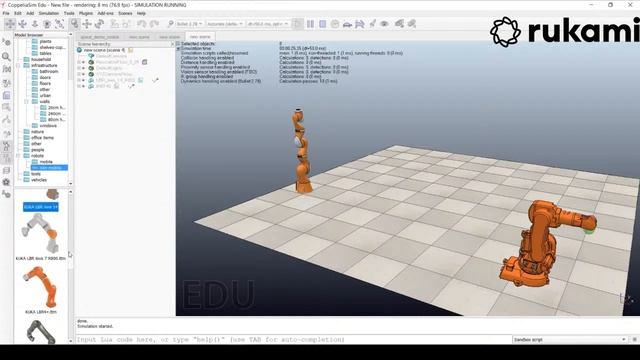Select the office items folder
This screenshot has height=360, width=640.
pyautogui.click(x=42, y=138)
